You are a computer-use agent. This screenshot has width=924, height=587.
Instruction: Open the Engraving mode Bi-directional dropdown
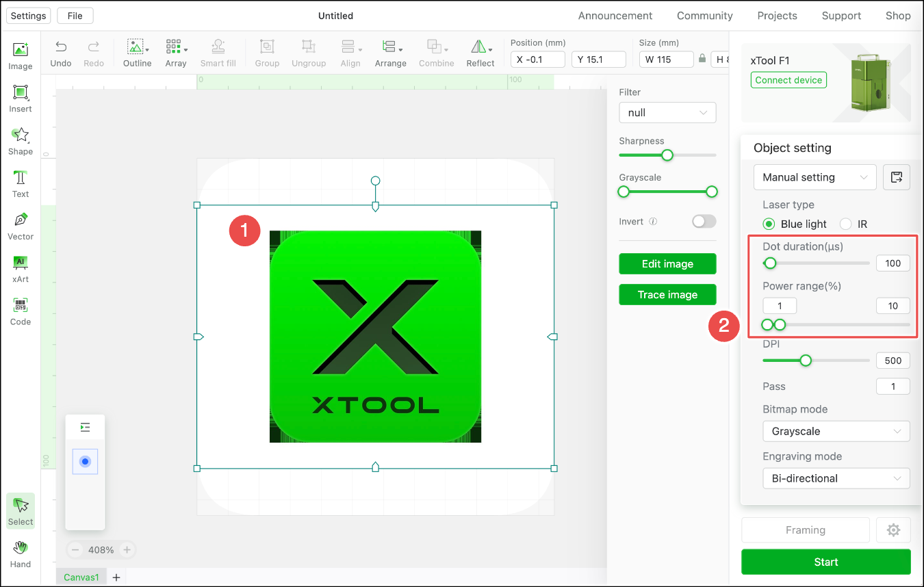tap(836, 478)
